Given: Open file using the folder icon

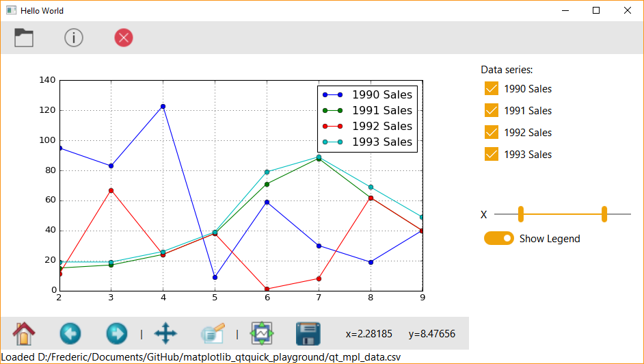Looking at the screenshot, I should [x=24, y=38].
